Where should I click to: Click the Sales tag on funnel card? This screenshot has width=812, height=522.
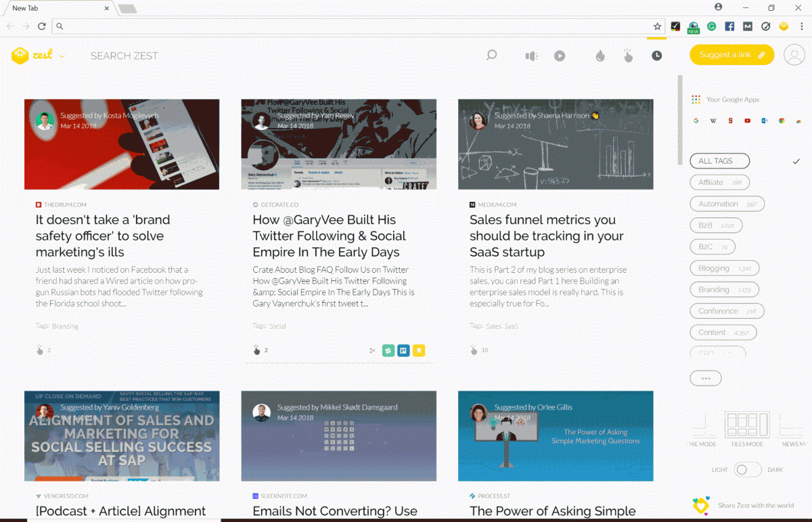click(x=494, y=326)
